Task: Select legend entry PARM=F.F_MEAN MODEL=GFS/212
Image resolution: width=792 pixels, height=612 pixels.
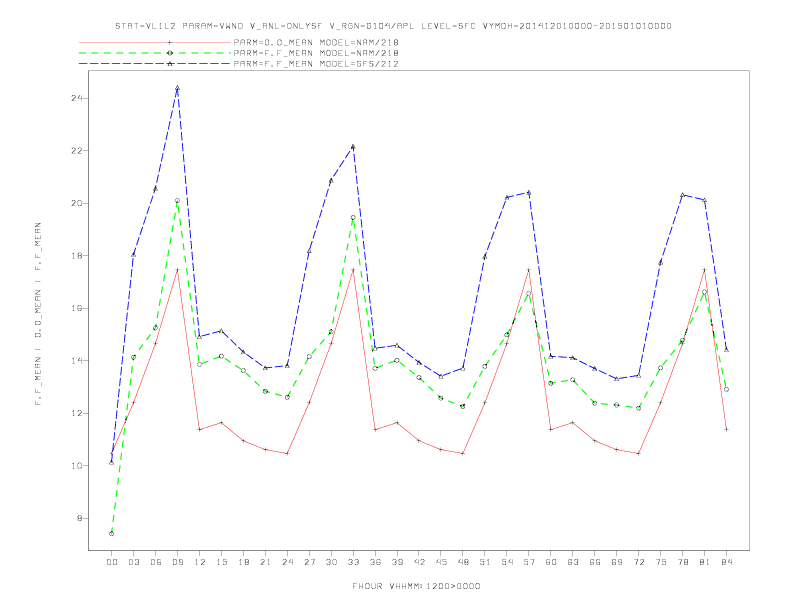Action: click(x=316, y=64)
